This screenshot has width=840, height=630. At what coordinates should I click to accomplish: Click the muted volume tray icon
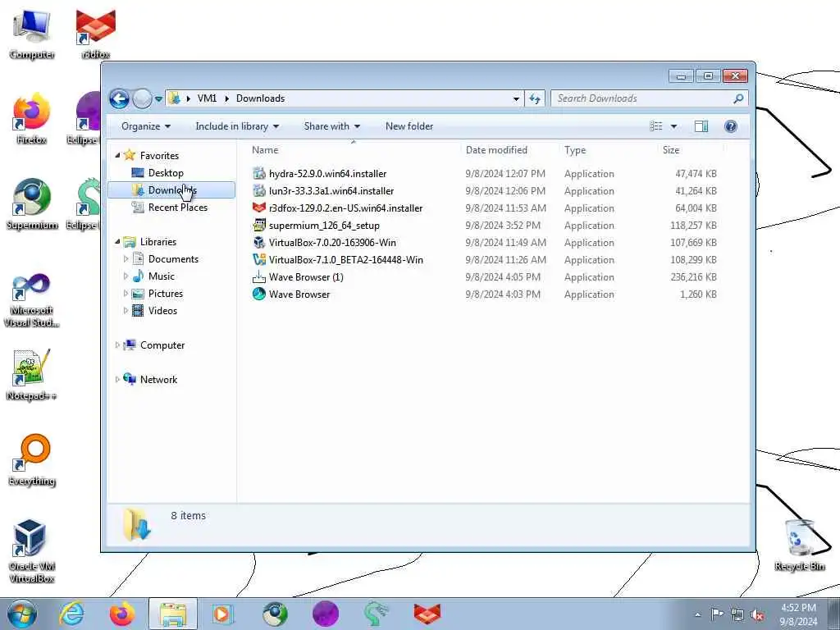(757, 614)
